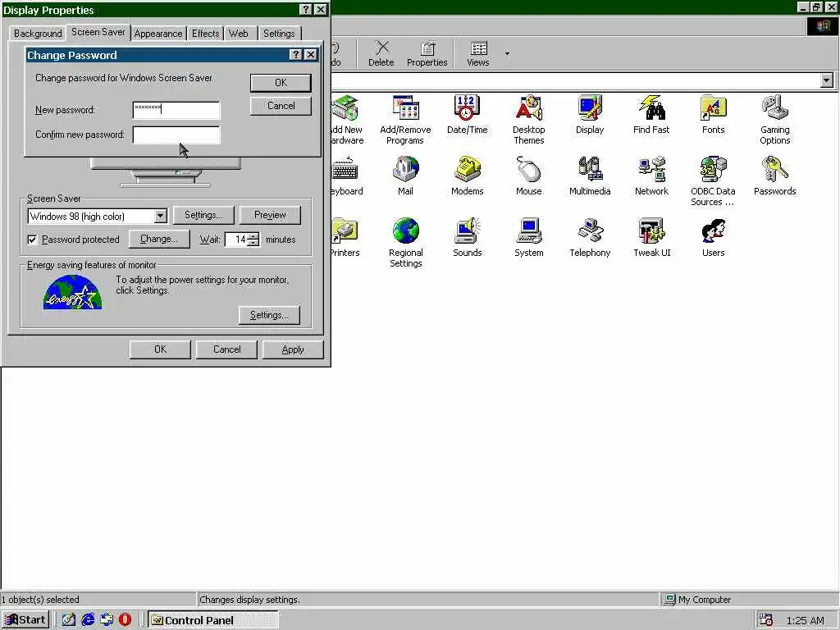Click the Confirm new password field
This screenshot has width=840, height=630.
[176, 135]
